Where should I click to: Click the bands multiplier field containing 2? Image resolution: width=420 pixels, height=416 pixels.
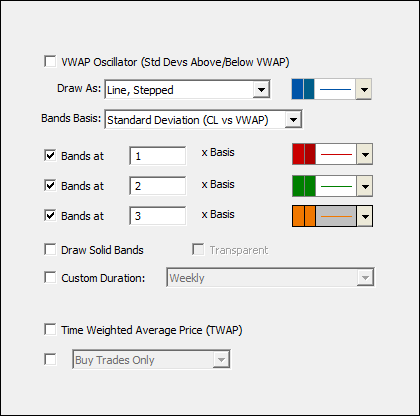(158, 186)
